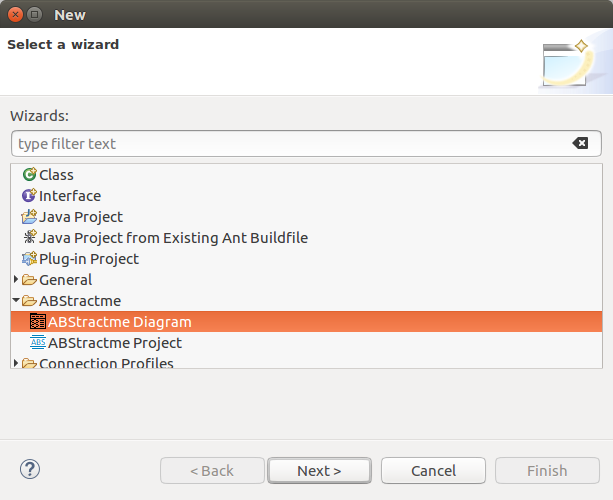The image size is (613, 500).
Task: Clear the filter text field
Action: click(580, 144)
